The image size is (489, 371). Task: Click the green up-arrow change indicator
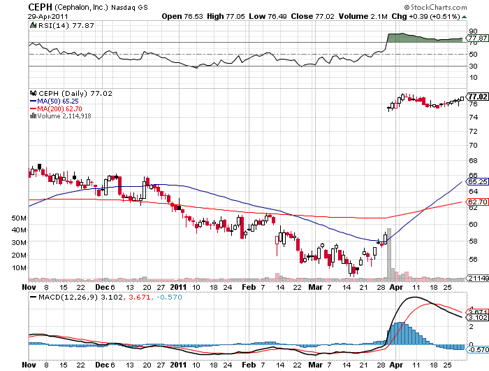pyautogui.click(x=464, y=17)
